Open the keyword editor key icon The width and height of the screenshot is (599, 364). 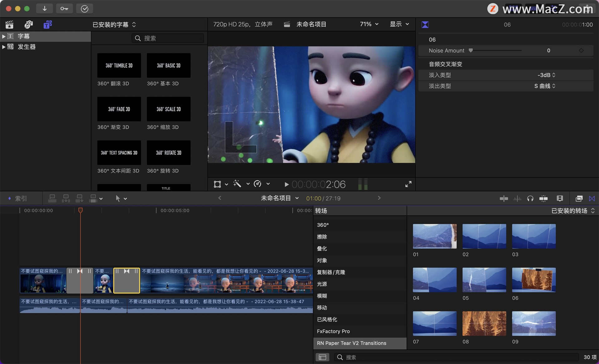coord(64,8)
